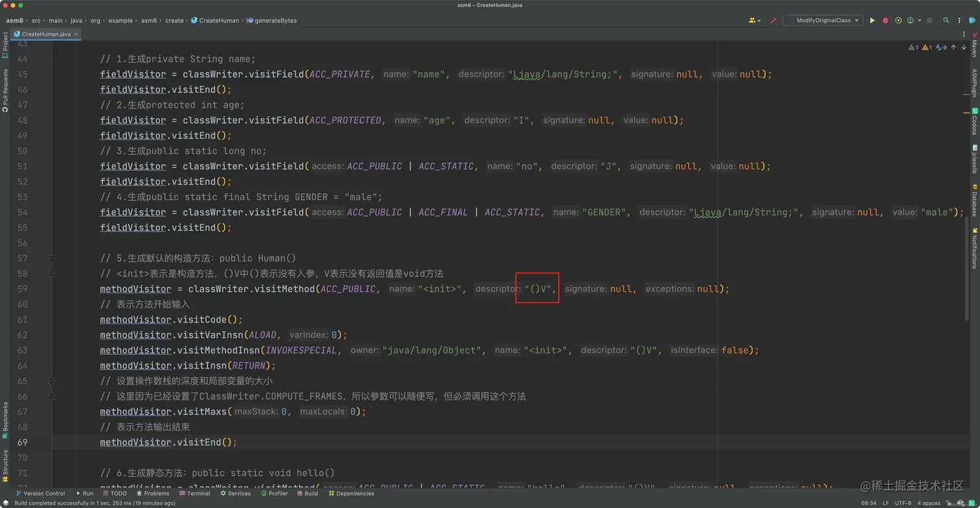The image size is (980, 508).
Task: Open the Project tool window
Action: click(x=5, y=45)
